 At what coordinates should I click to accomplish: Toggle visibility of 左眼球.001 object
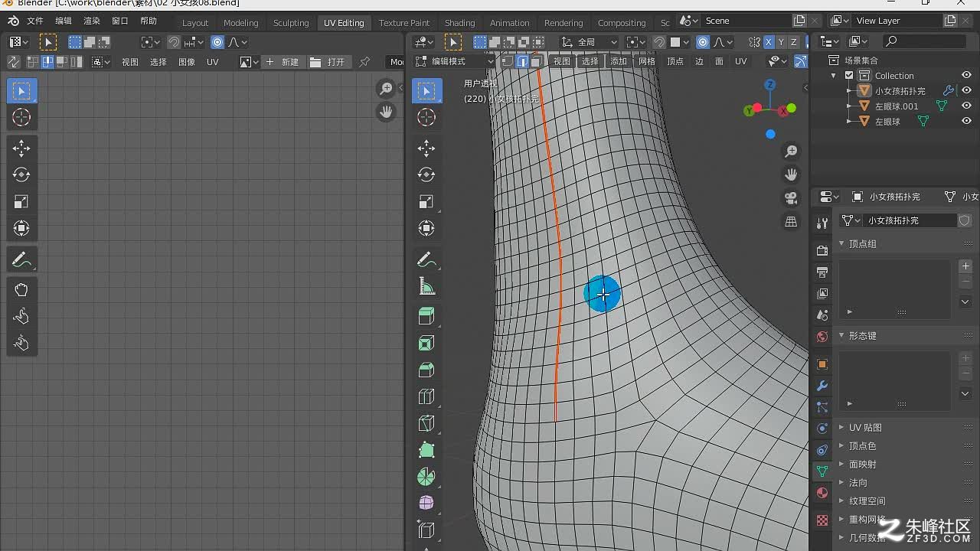966,106
